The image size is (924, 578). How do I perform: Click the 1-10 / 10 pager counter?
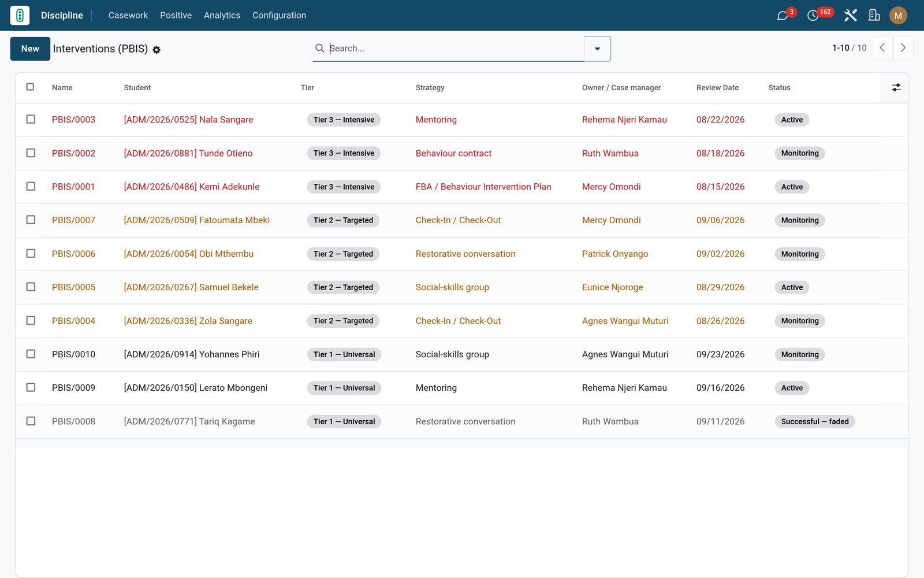coord(849,48)
